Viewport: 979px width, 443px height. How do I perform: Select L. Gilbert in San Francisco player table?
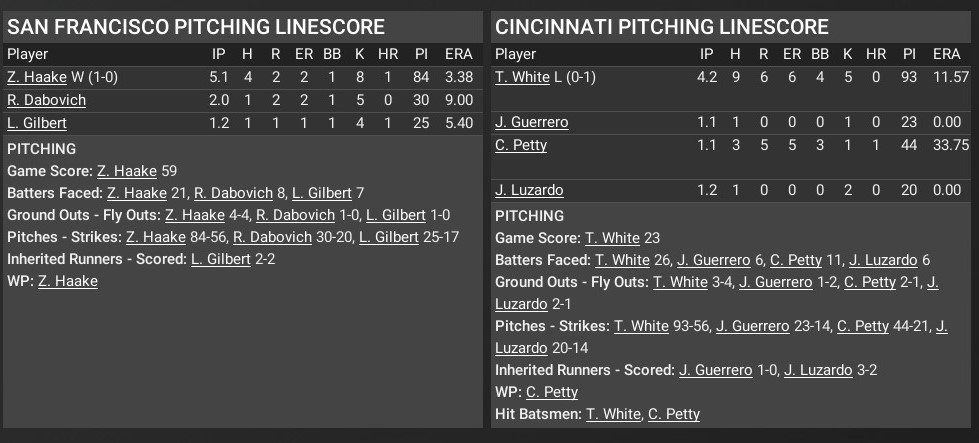pos(36,123)
